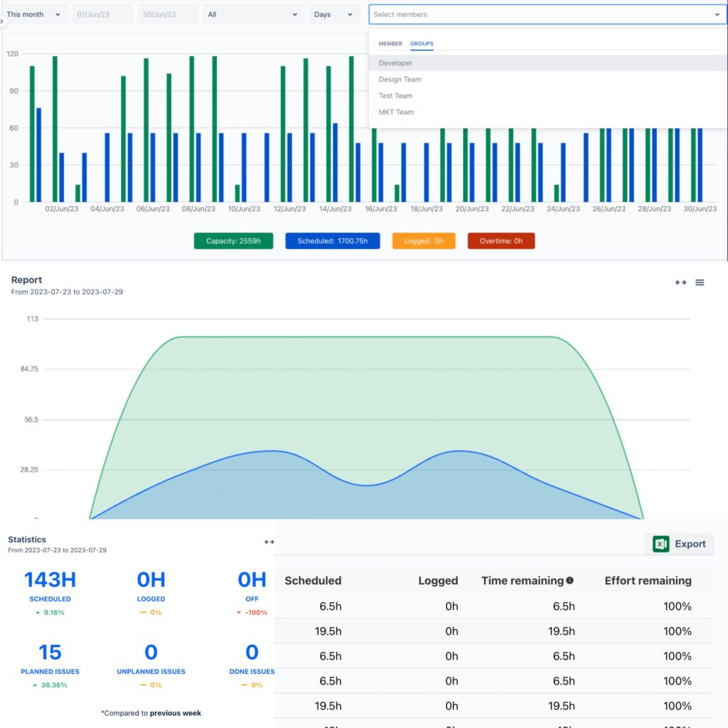
Task: Click the blue Scheduled 1700.75h legend
Action: click(x=332, y=241)
